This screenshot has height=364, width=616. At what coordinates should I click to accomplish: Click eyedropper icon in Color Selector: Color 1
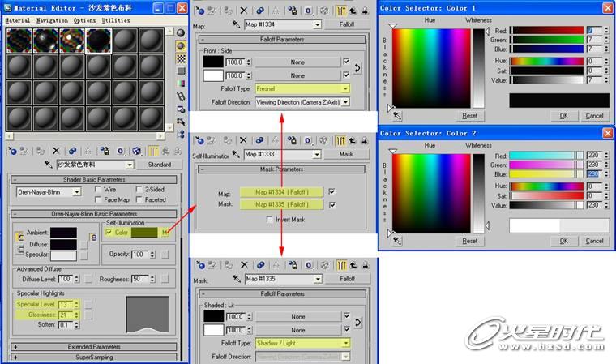tap(397, 116)
